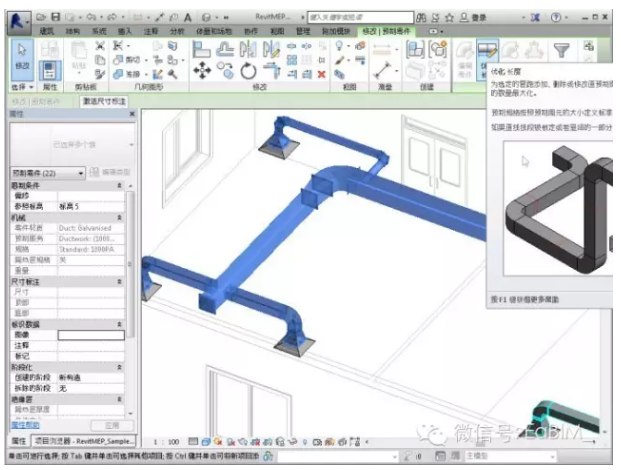Switch to the 修改 | 预制零件 contextual tab
The height and width of the screenshot is (470, 621).
point(387,31)
